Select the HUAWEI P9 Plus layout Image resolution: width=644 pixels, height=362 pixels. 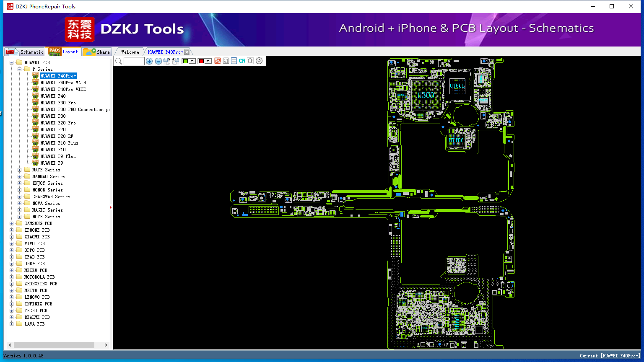click(x=58, y=156)
